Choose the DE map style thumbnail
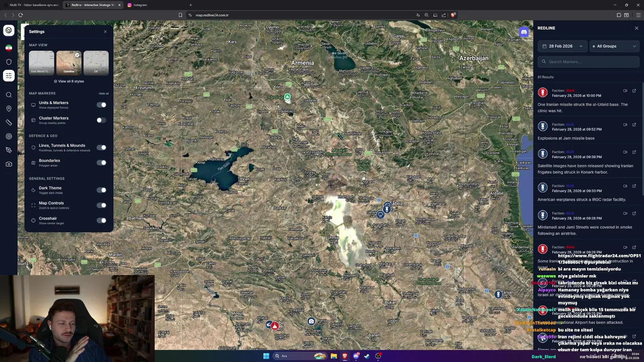644x362 pixels. [x=96, y=62]
